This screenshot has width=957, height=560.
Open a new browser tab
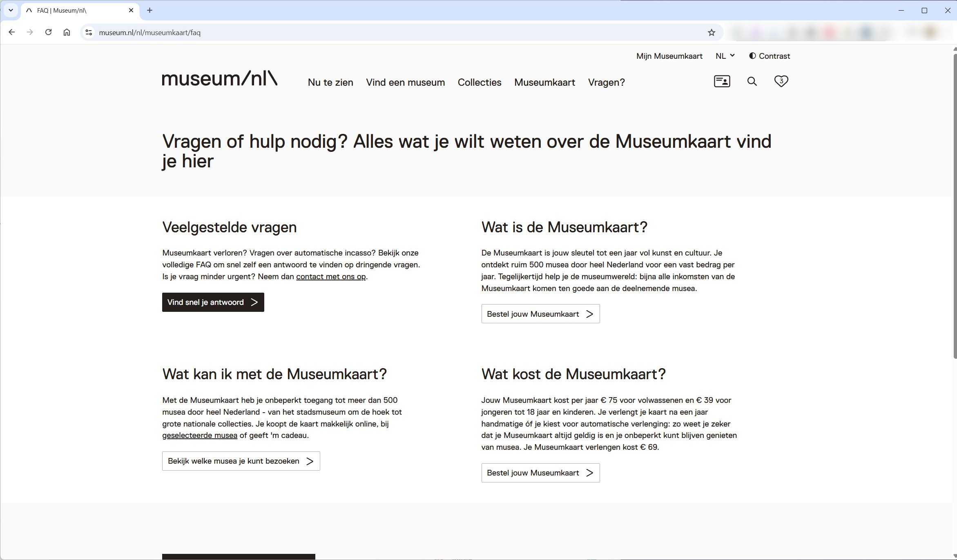(x=149, y=10)
